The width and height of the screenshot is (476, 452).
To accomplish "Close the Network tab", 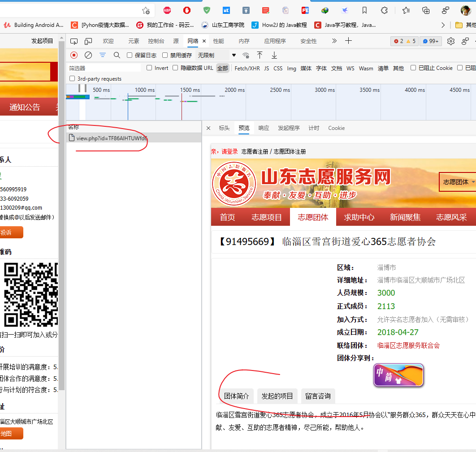I will pyautogui.click(x=204, y=41).
